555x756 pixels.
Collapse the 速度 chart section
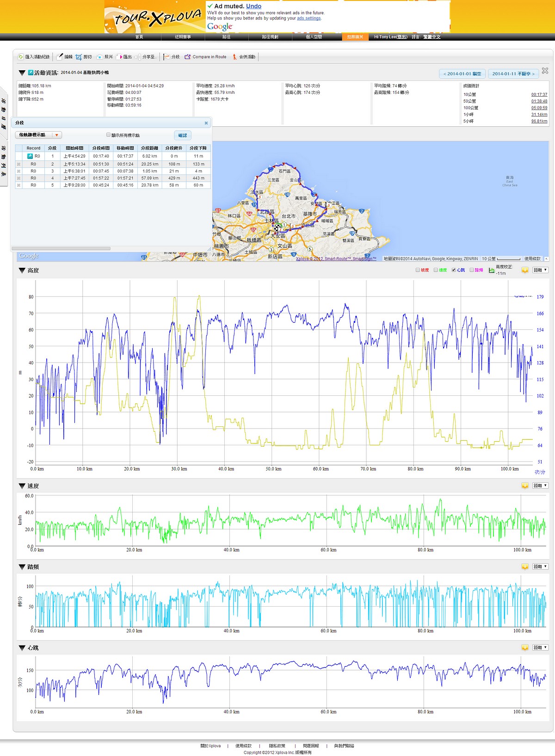(x=22, y=486)
